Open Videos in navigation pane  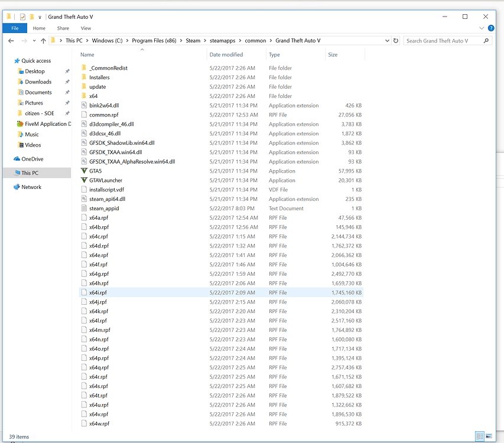click(32, 145)
